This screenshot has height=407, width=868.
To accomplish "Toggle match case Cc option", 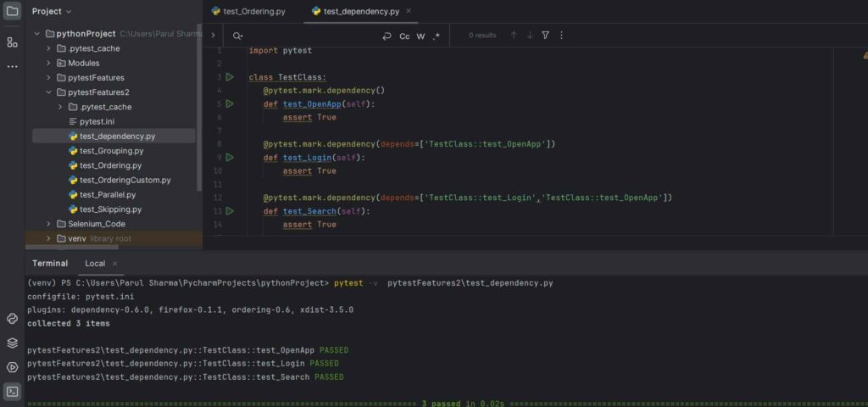I will 404,36.
